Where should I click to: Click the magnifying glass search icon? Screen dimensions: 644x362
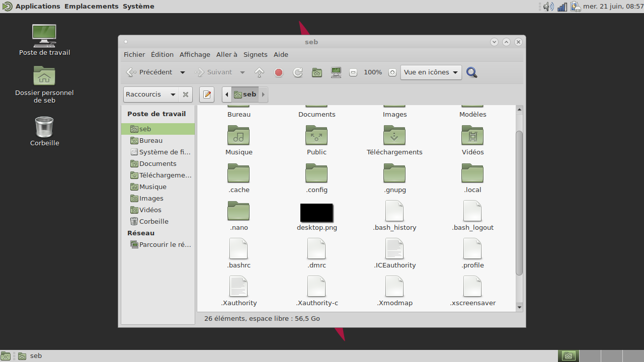point(471,72)
